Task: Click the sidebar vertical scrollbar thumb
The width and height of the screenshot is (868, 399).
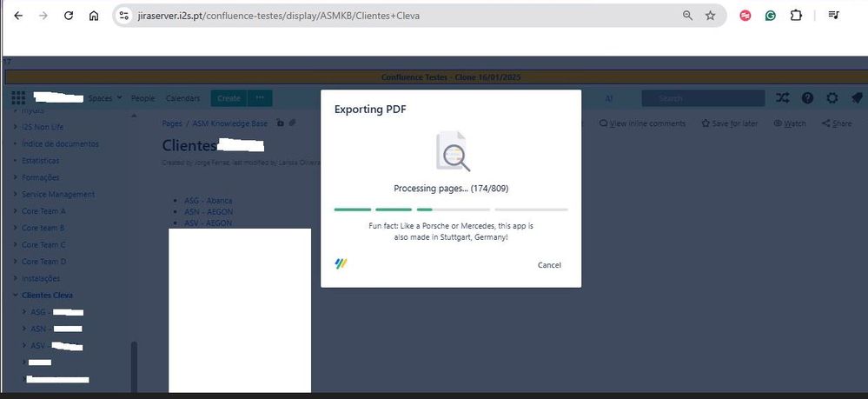Action: coord(134,366)
